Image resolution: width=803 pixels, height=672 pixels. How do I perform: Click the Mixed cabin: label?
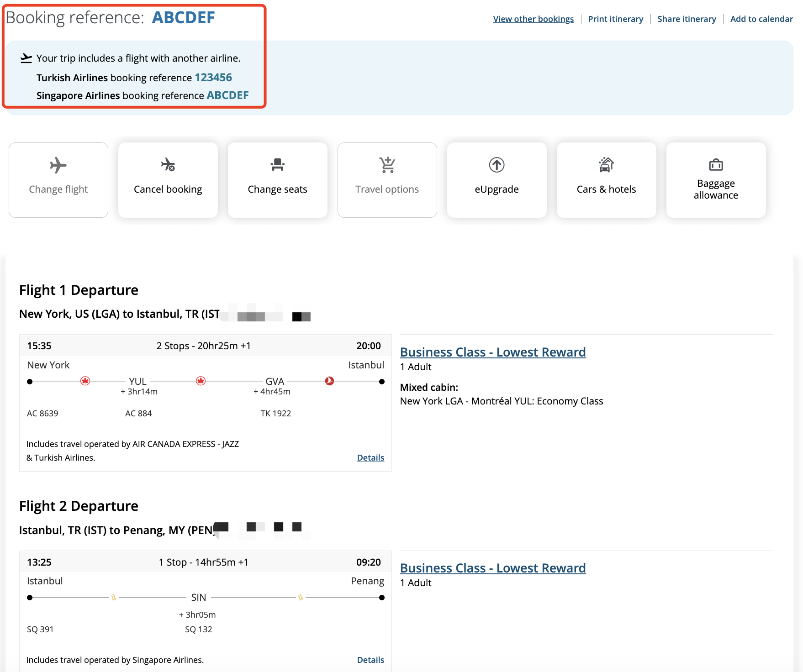[x=429, y=387]
